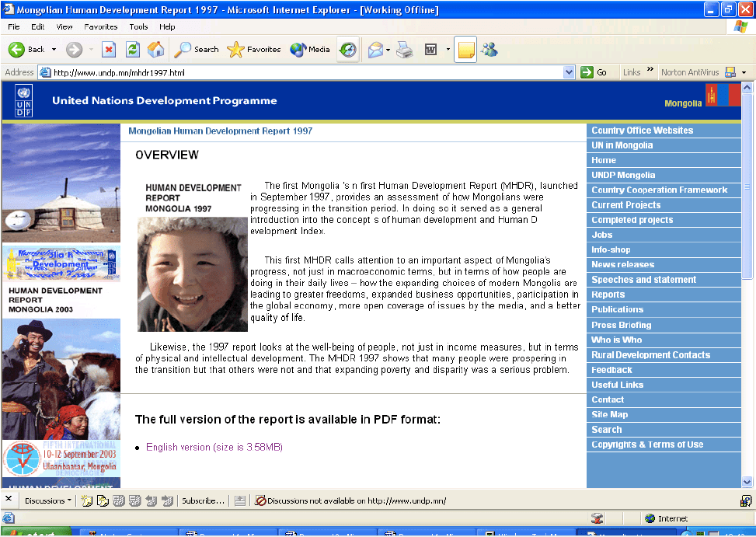The height and width of the screenshot is (537, 756).
Task: Go to the browser Home page icon
Action: point(155,50)
